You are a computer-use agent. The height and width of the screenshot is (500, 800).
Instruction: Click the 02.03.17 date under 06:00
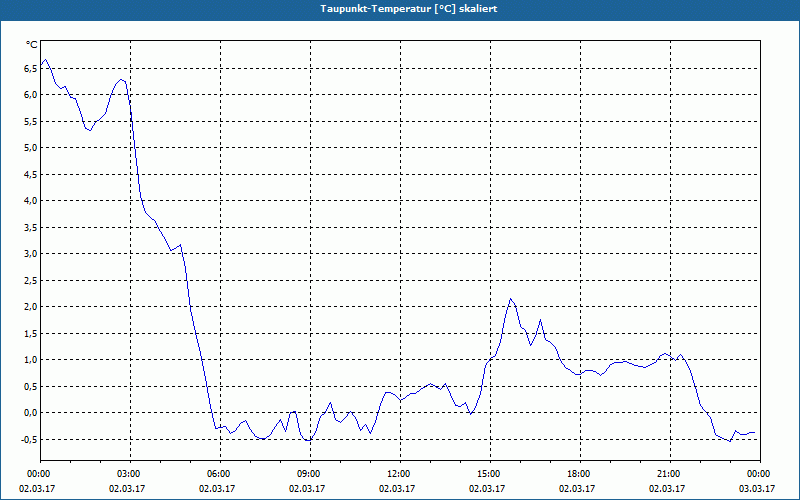click(x=217, y=488)
